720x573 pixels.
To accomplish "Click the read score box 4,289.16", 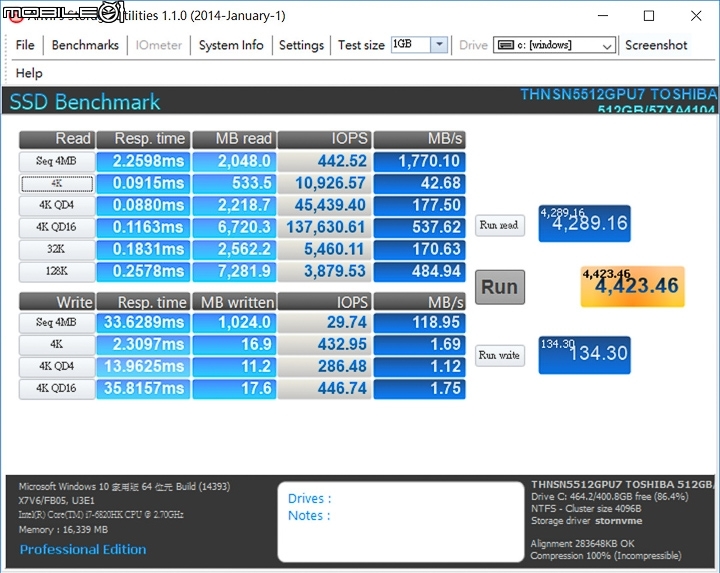I will pos(584,223).
